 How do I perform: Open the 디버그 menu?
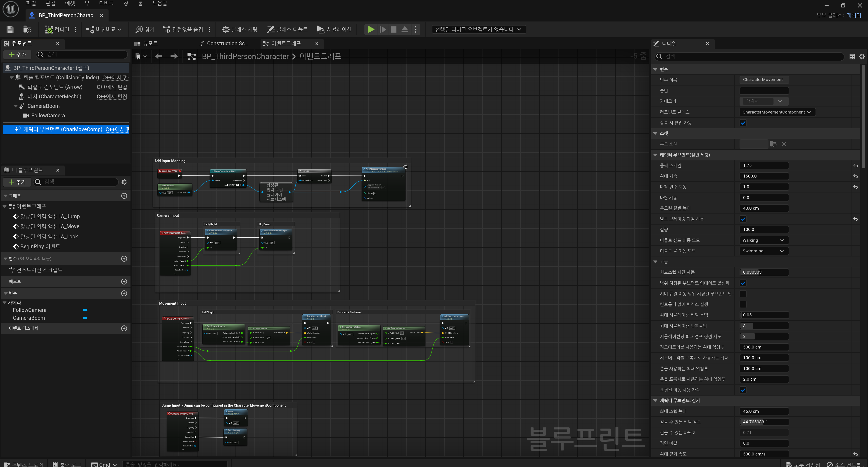(106, 3)
